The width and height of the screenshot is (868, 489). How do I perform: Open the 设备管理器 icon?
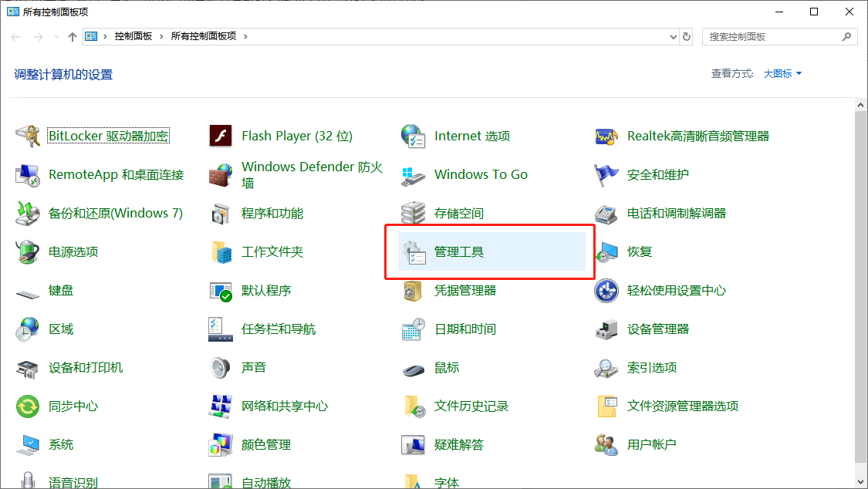click(x=606, y=329)
